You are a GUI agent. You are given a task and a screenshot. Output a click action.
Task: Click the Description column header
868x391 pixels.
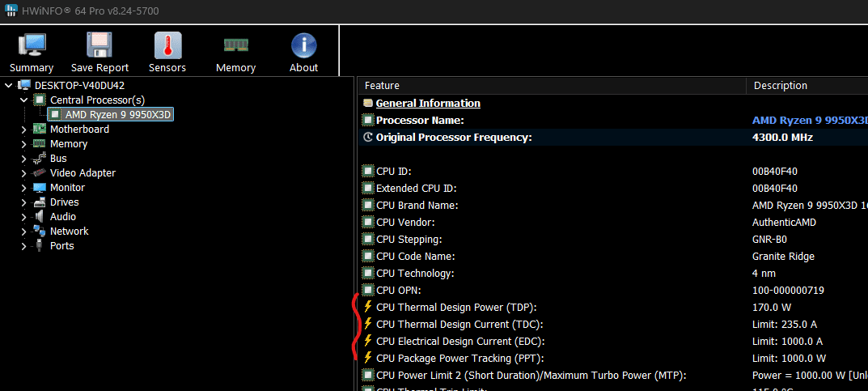tap(807, 85)
